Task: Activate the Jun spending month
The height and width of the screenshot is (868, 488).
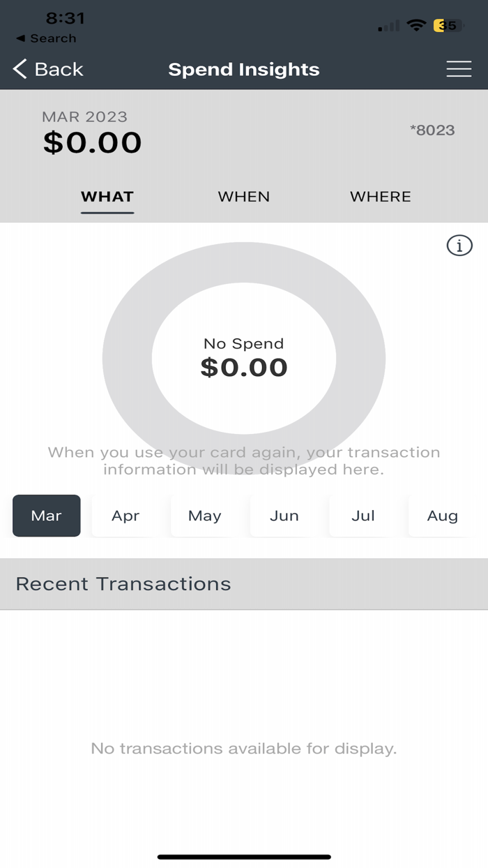Action: click(284, 516)
